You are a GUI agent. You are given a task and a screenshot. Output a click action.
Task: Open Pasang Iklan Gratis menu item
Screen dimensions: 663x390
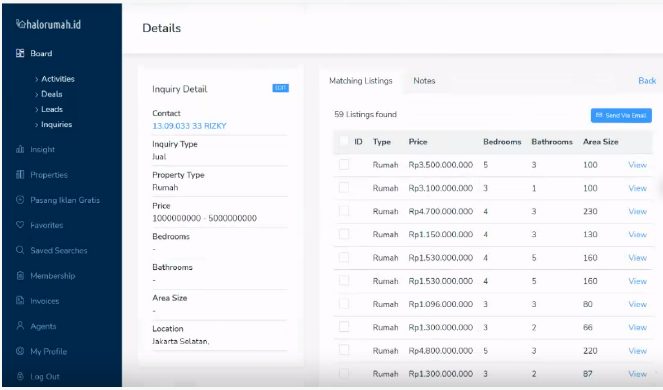pyautogui.click(x=65, y=200)
